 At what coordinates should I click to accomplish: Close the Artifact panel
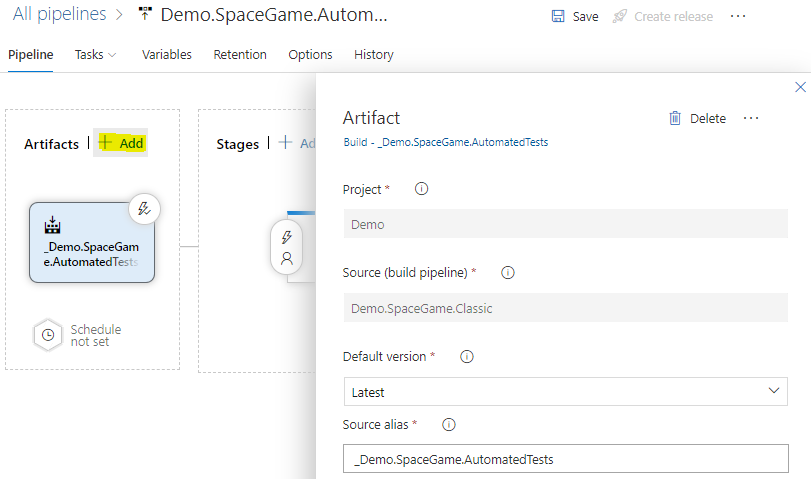click(x=800, y=88)
